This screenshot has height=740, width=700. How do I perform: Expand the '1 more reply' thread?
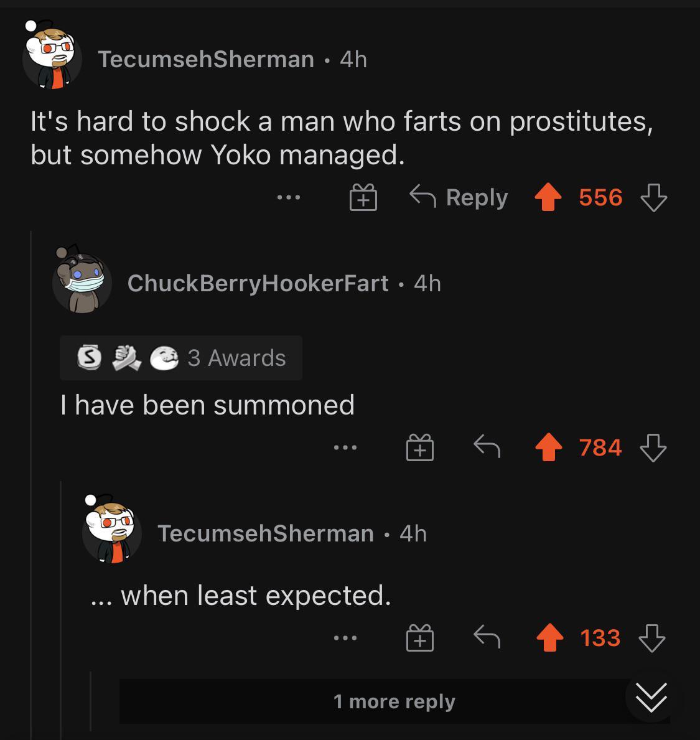pos(394,701)
